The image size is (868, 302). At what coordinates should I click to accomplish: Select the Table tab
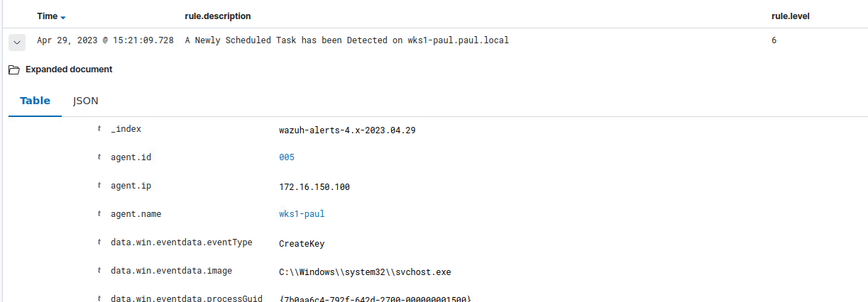pos(35,101)
